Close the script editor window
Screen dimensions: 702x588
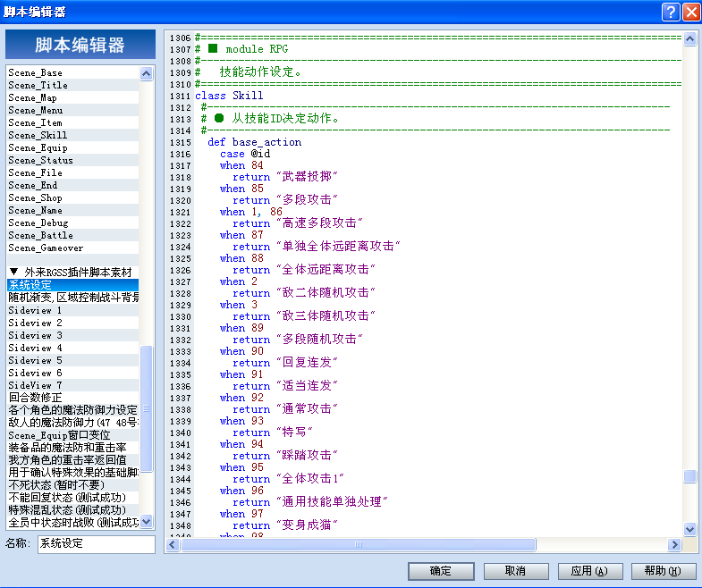pos(691,13)
